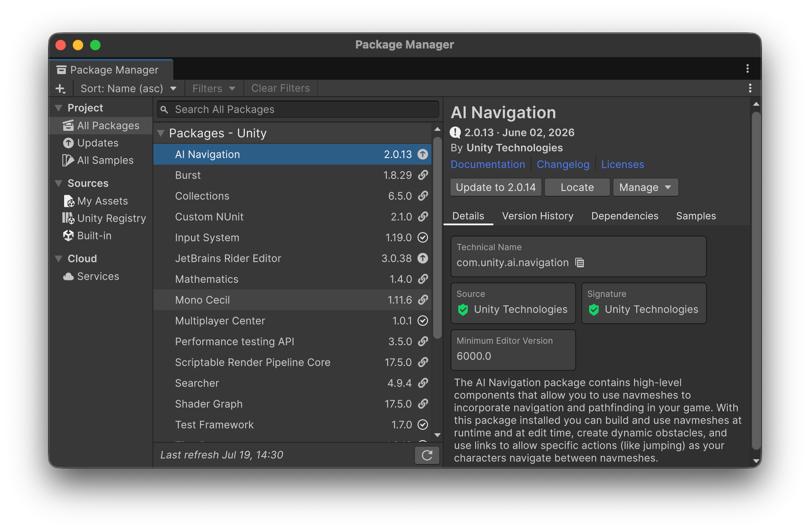Viewport: 810px width, 532px height.
Task: Switch to the Dependencies tab
Action: [625, 216]
